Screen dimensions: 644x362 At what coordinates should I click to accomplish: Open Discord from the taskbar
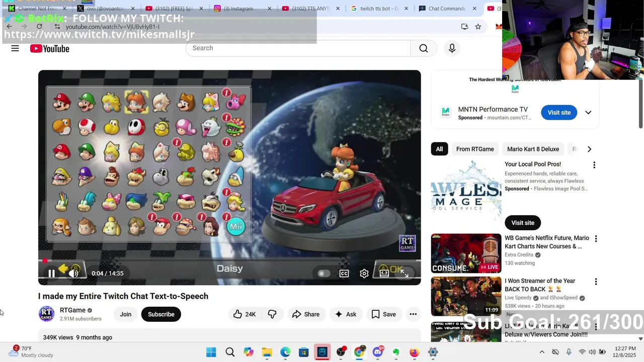pos(378,352)
